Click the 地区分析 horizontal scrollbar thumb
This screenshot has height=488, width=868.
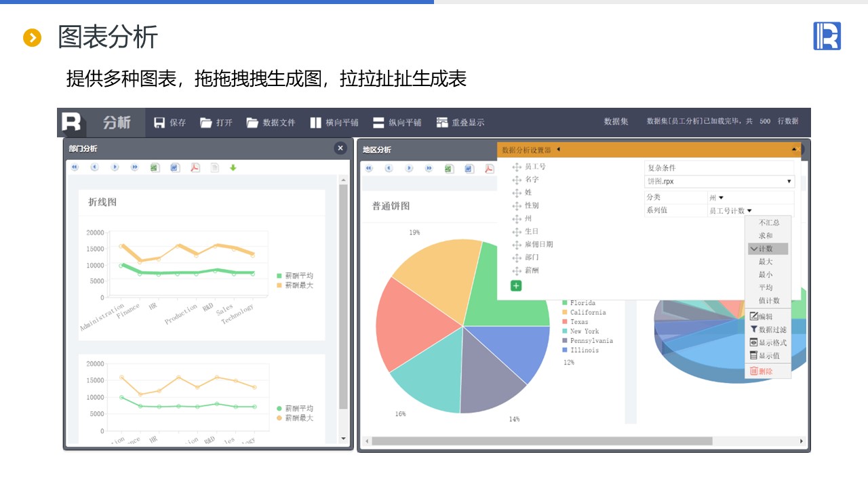coord(542,441)
